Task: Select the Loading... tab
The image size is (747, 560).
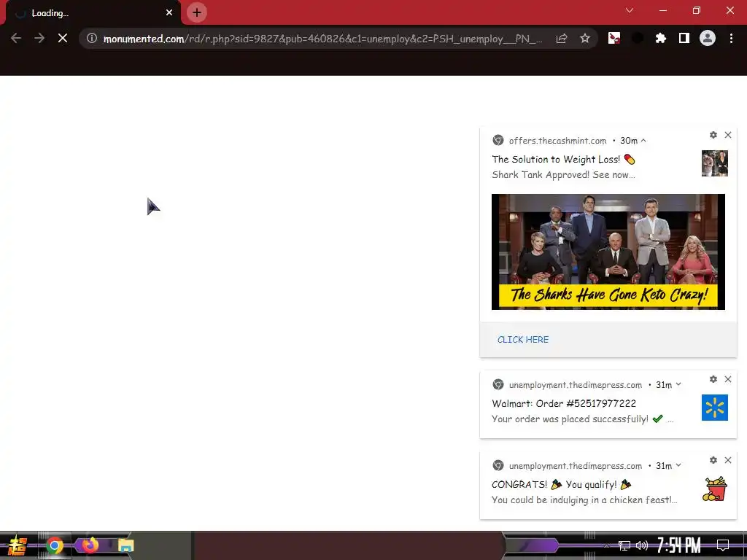Action: (x=93, y=13)
